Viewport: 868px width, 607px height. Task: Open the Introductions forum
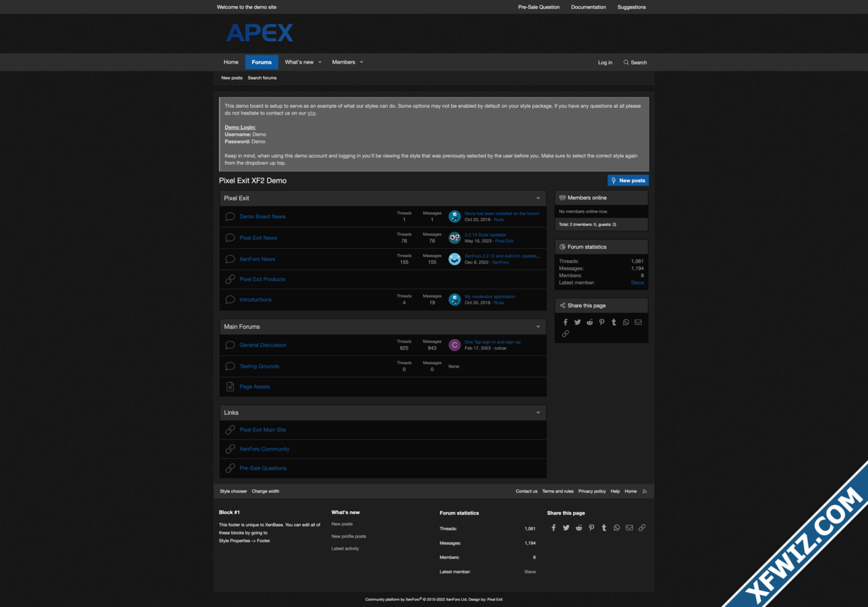(x=256, y=299)
